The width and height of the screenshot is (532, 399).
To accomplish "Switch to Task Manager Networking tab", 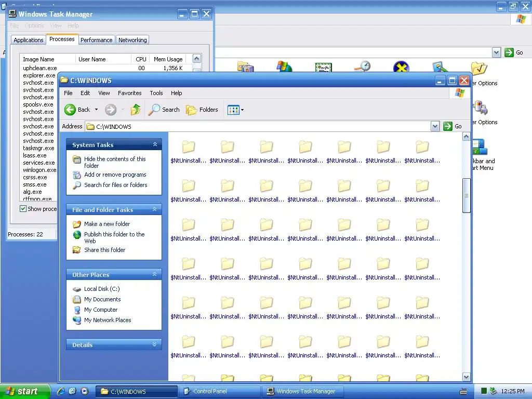I will [x=132, y=40].
